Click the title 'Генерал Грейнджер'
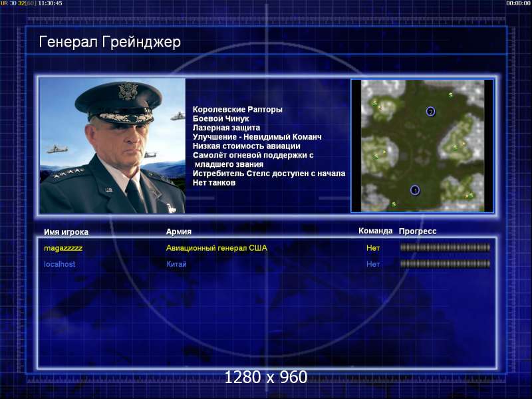 pyautogui.click(x=110, y=42)
